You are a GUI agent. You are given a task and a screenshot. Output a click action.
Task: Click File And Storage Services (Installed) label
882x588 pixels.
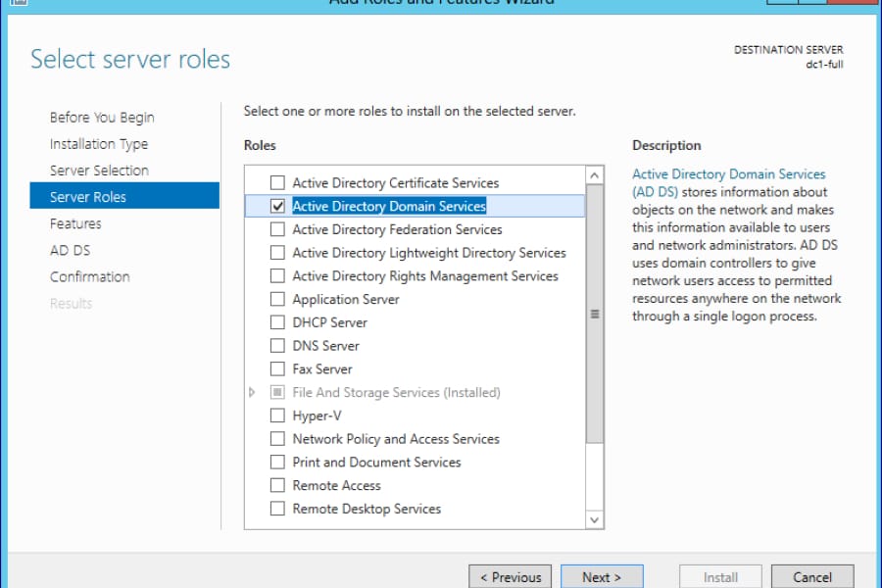pyautogui.click(x=396, y=392)
